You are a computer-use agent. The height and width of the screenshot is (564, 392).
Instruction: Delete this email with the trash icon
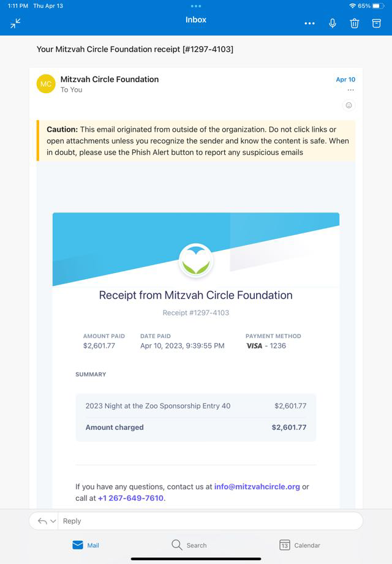(x=354, y=23)
